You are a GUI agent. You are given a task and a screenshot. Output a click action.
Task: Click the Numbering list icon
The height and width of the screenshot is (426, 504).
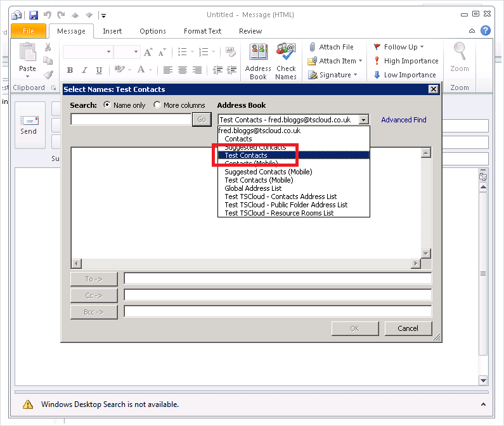(x=203, y=52)
